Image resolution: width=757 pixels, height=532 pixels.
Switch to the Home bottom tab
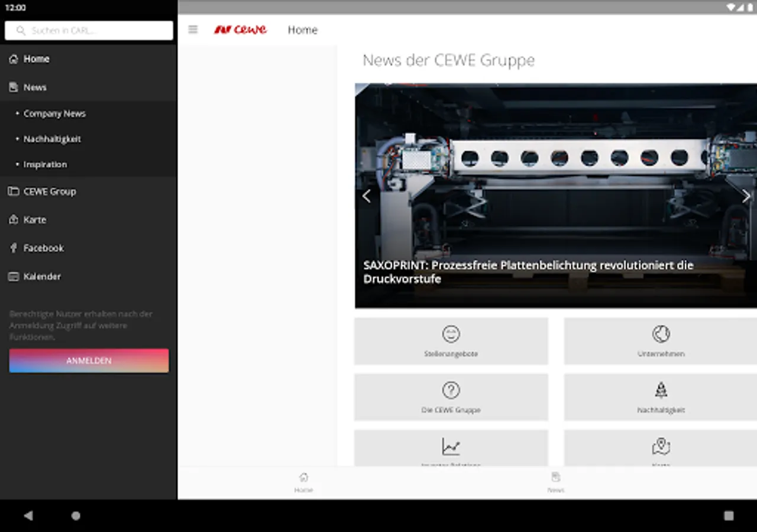tap(303, 482)
